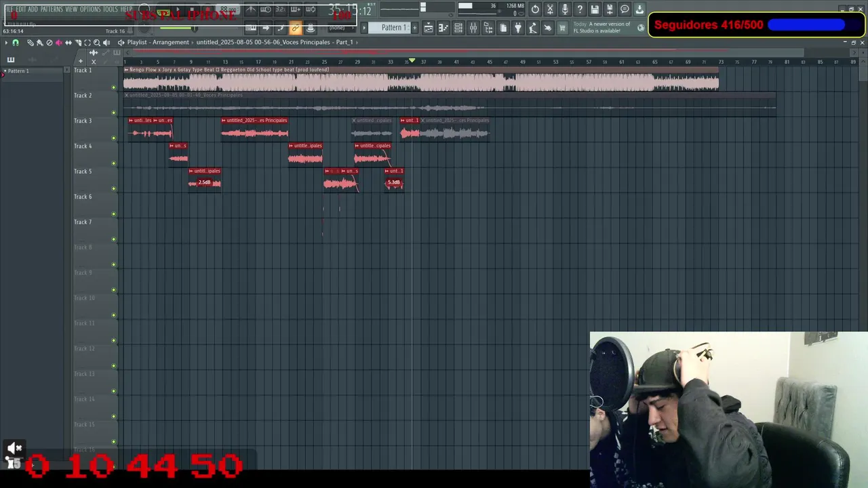This screenshot has width=868, height=488.
Task: Mute Track 5 with its green dot
Action: [x=113, y=188]
